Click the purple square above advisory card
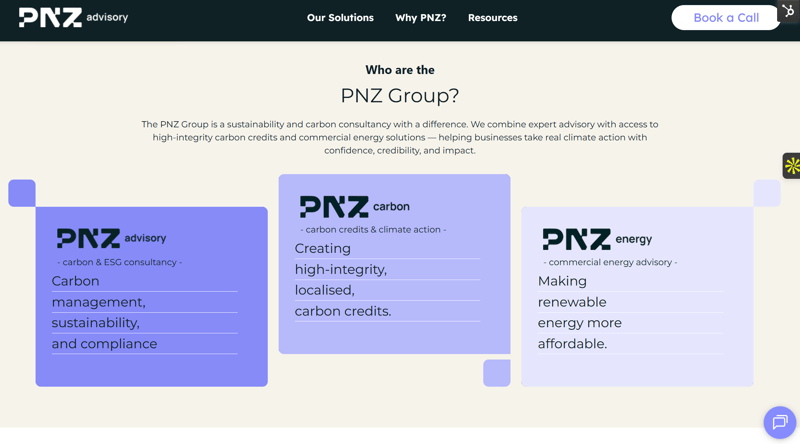 pyautogui.click(x=22, y=193)
